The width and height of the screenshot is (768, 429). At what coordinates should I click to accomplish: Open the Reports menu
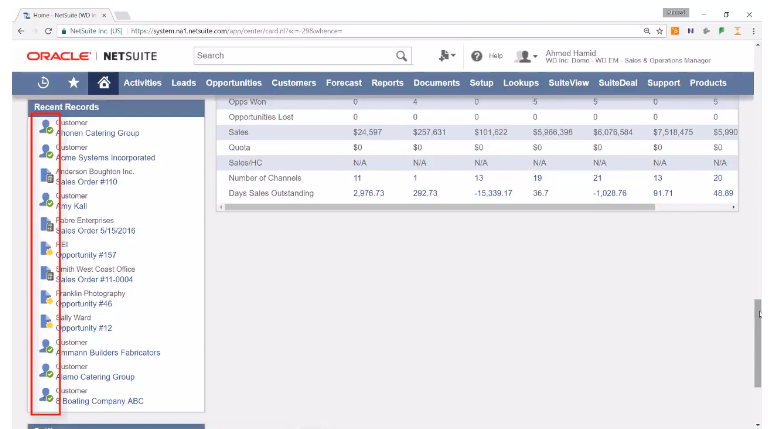(x=387, y=83)
